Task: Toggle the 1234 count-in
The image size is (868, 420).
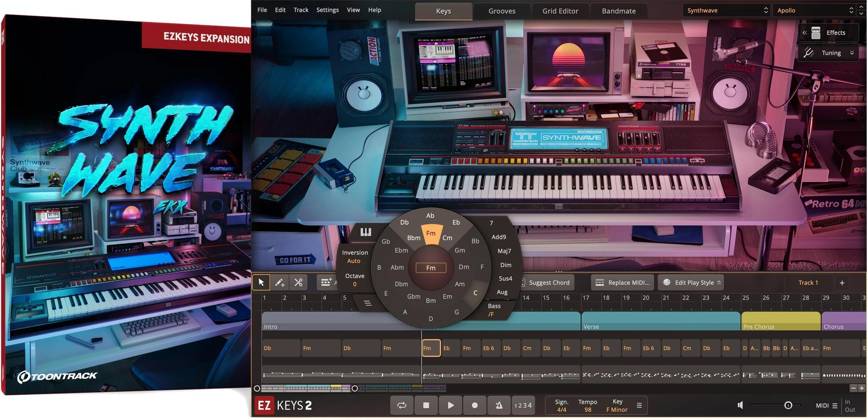Action: (x=523, y=406)
